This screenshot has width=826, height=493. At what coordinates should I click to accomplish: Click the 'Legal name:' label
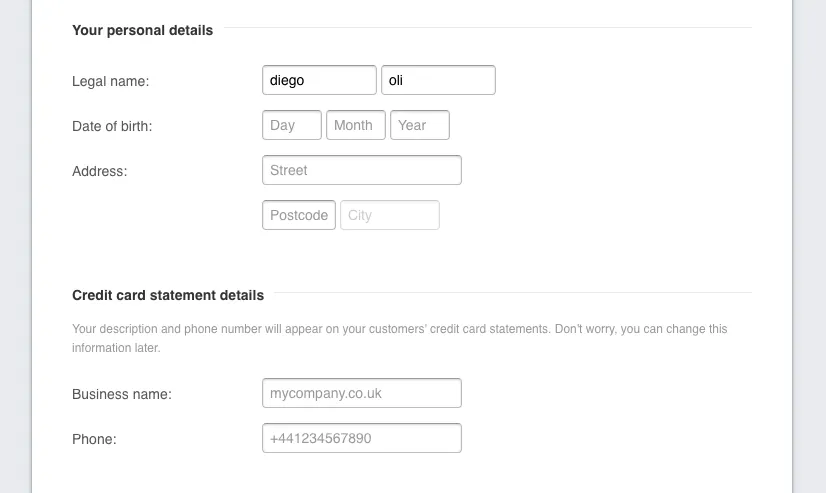[110, 81]
